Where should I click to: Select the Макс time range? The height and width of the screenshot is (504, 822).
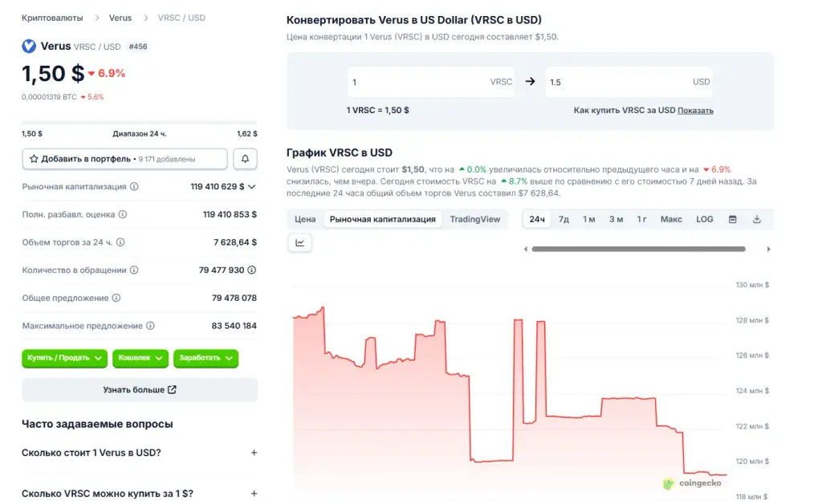671,219
